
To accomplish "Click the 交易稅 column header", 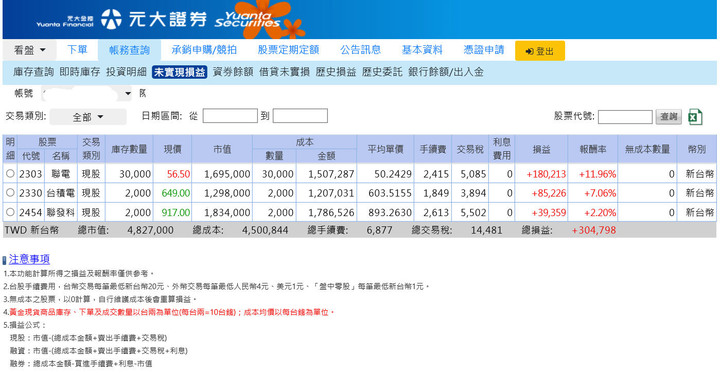I will [470, 149].
